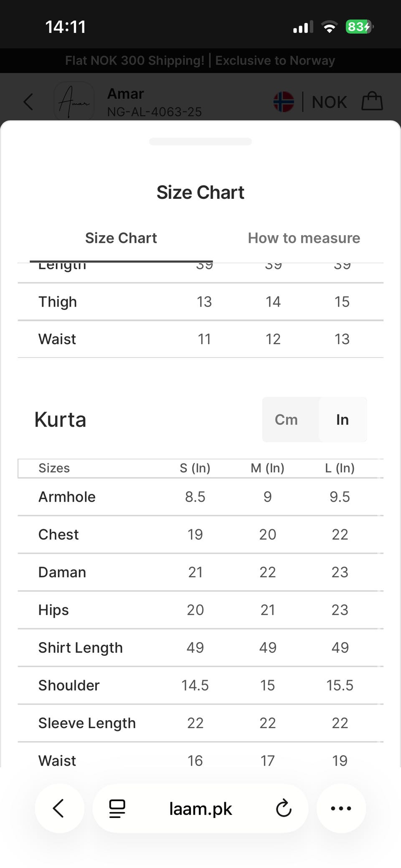The image size is (401, 868).
Task: Open the shopping bag cart icon
Action: (372, 101)
